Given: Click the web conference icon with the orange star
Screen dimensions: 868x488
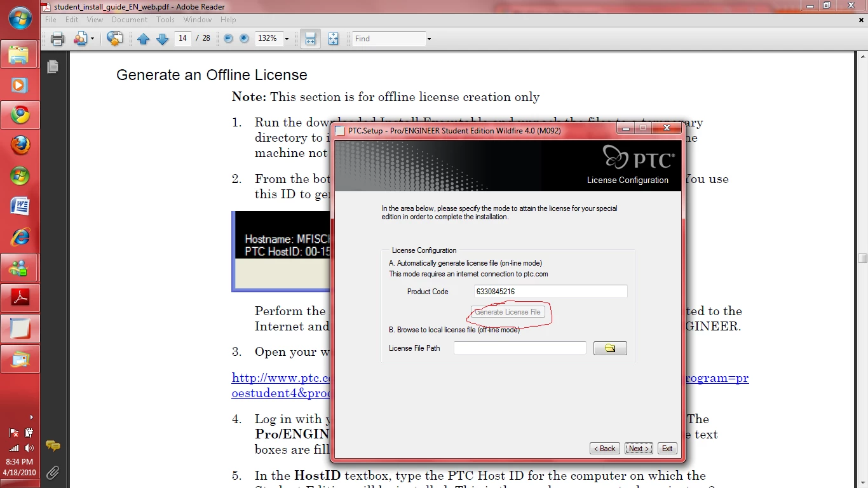Looking at the screenshot, I should pos(115,39).
